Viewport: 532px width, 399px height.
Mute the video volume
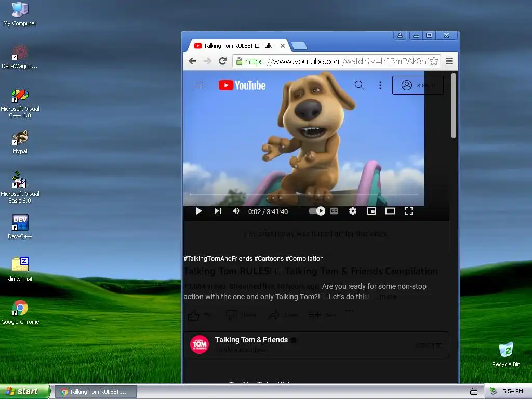[236, 211]
